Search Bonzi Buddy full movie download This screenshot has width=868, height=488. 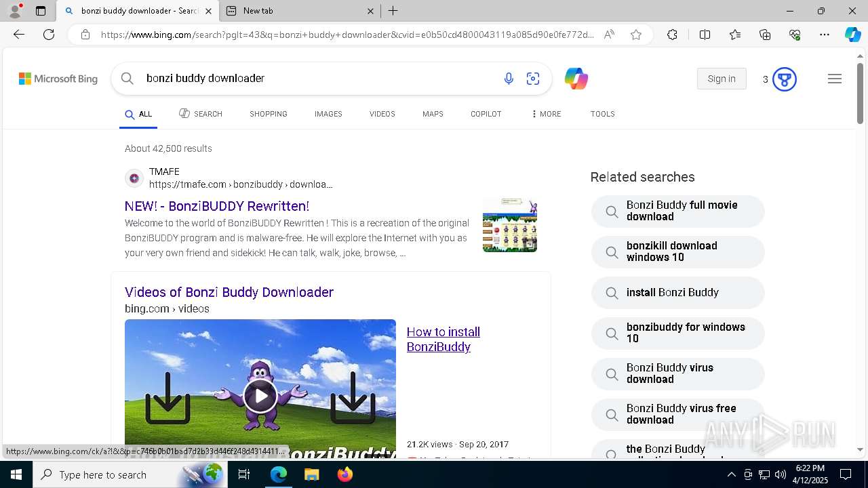point(678,211)
